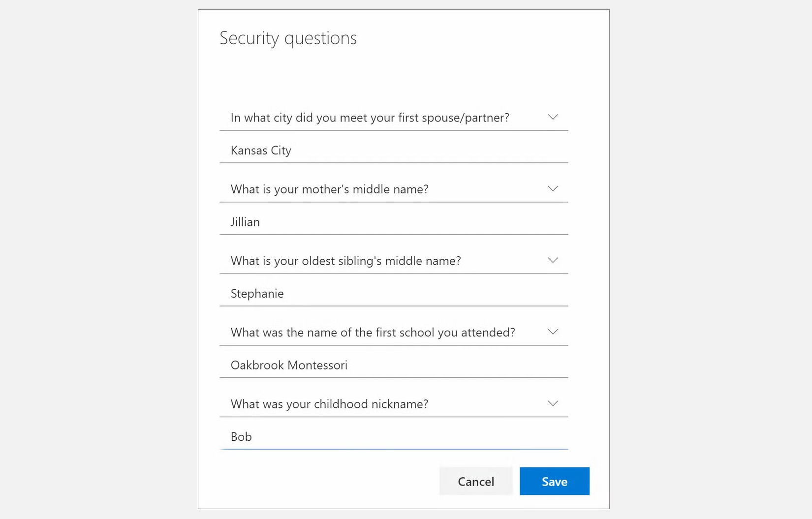Click the chevron next to the mother's middle name question

point(553,188)
